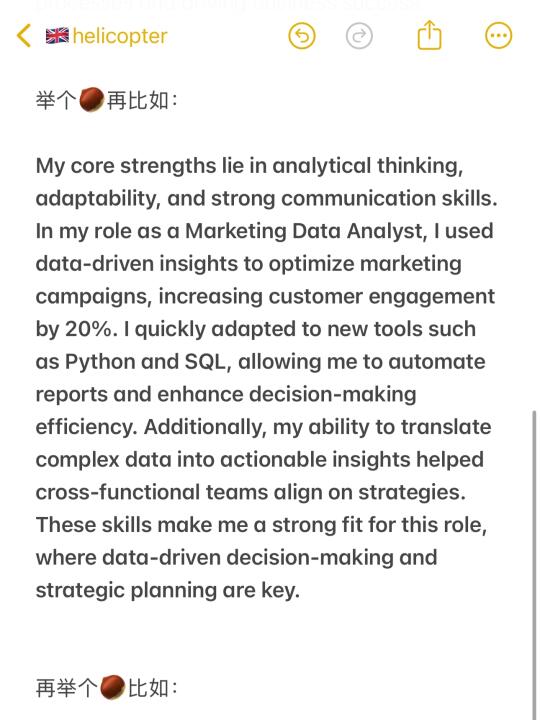Place cursor on '举个' heading text
The height and width of the screenshot is (720, 540).
[x=56, y=100]
